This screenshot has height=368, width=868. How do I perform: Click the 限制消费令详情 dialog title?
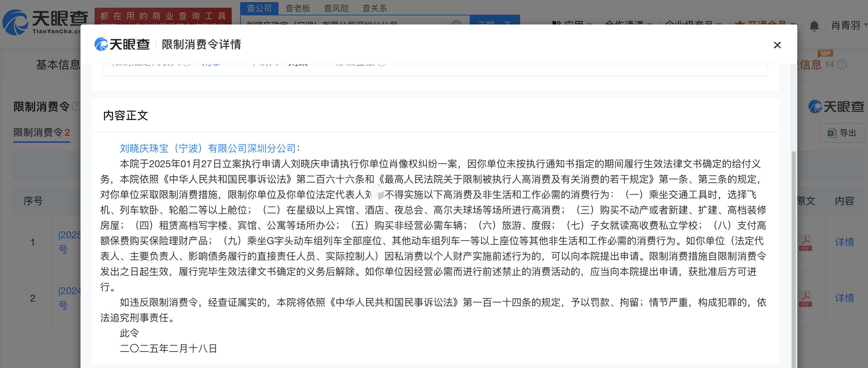(x=201, y=44)
